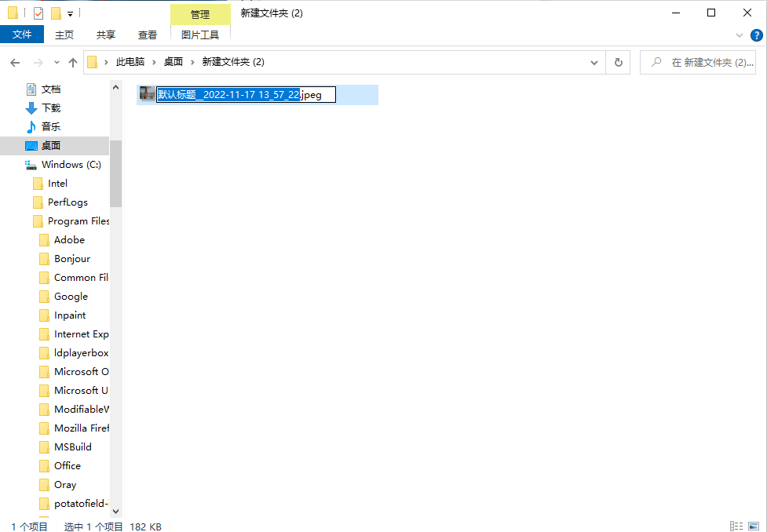The height and width of the screenshot is (532, 767).
Task: Click the folder icon in title bar
Action: pyautogui.click(x=13, y=13)
